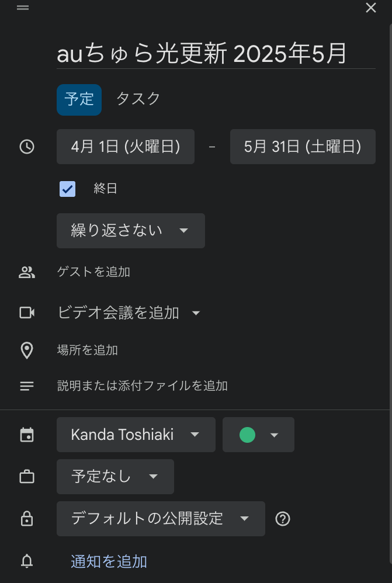Uncheck the 終日 all-day checkbox
392x583 pixels.
[x=68, y=189]
